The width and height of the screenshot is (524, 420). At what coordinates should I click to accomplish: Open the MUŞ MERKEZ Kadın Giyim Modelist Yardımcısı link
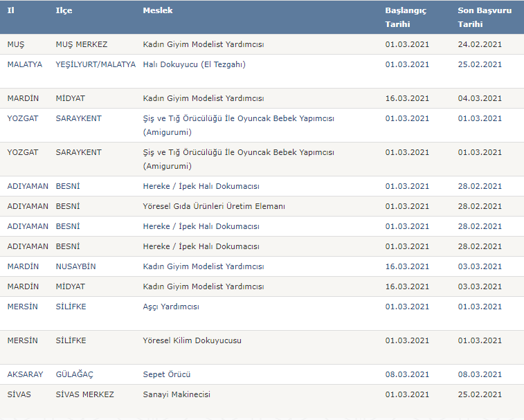204,44
